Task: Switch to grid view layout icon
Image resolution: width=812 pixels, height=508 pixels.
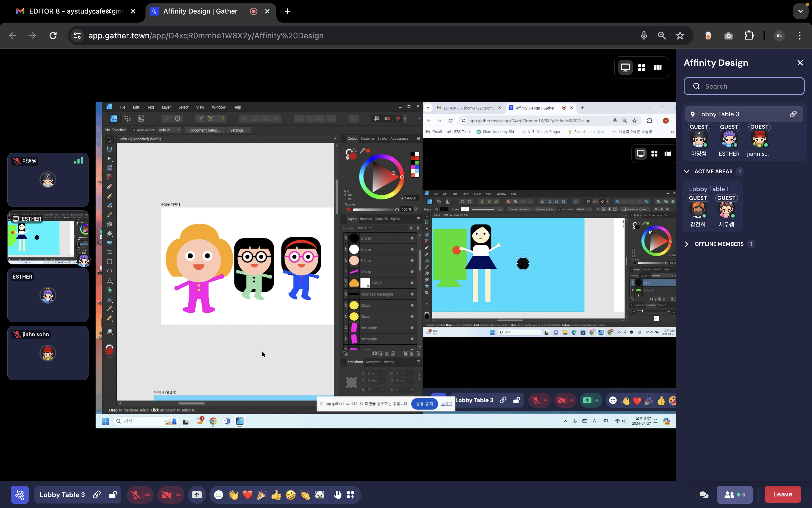Action: (x=641, y=67)
